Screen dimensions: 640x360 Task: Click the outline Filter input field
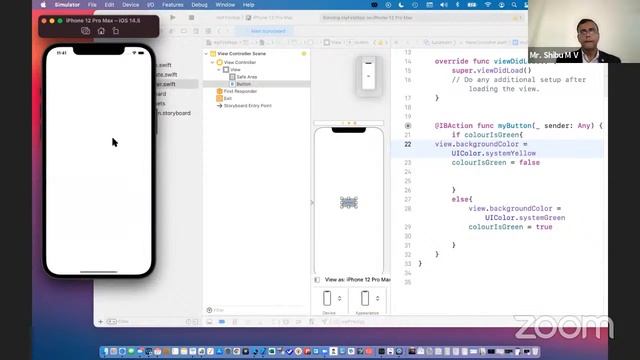[x=257, y=310]
